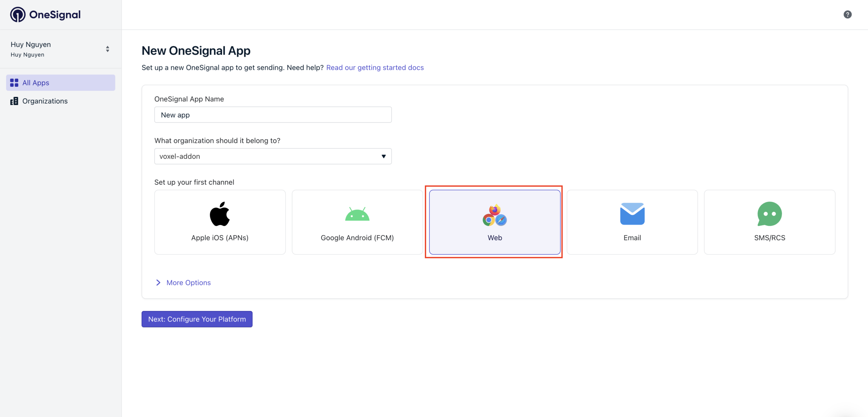Click the OneSignal App Name field
Screen dimensions: 868x417
pyautogui.click(x=273, y=115)
